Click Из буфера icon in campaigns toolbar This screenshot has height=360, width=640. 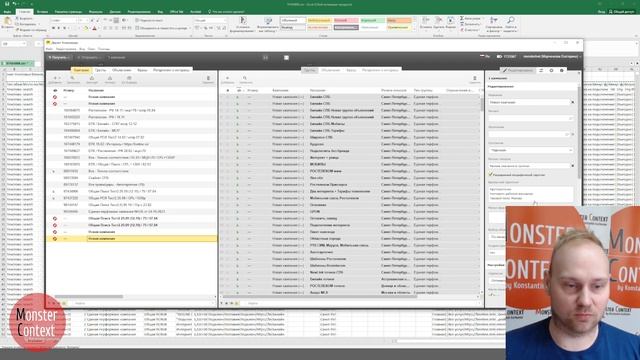click(129, 78)
